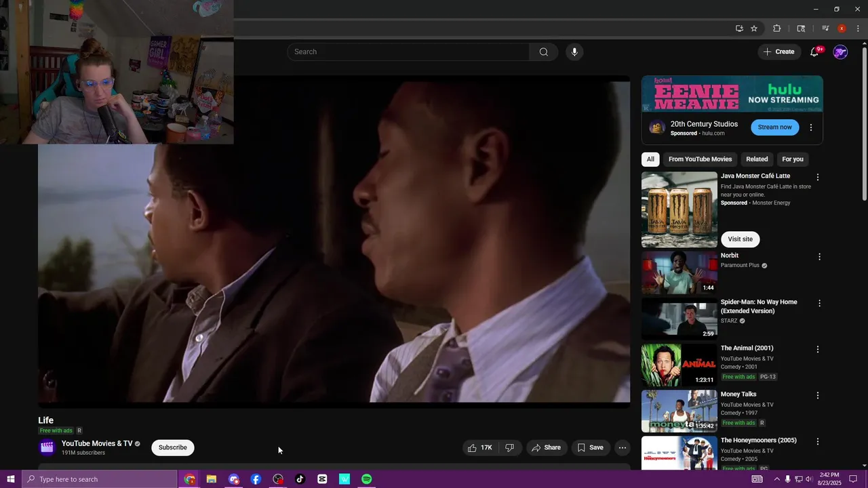The height and width of the screenshot is (488, 868).
Task: Open more actions ellipsis below the video
Action: (623, 447)
